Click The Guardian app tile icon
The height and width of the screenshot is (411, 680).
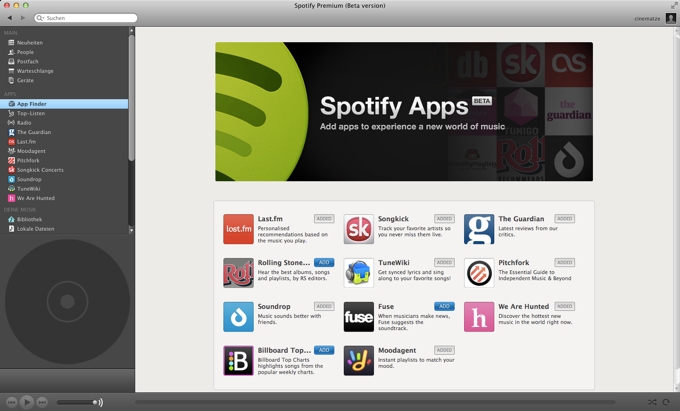(x=479, y=229)
